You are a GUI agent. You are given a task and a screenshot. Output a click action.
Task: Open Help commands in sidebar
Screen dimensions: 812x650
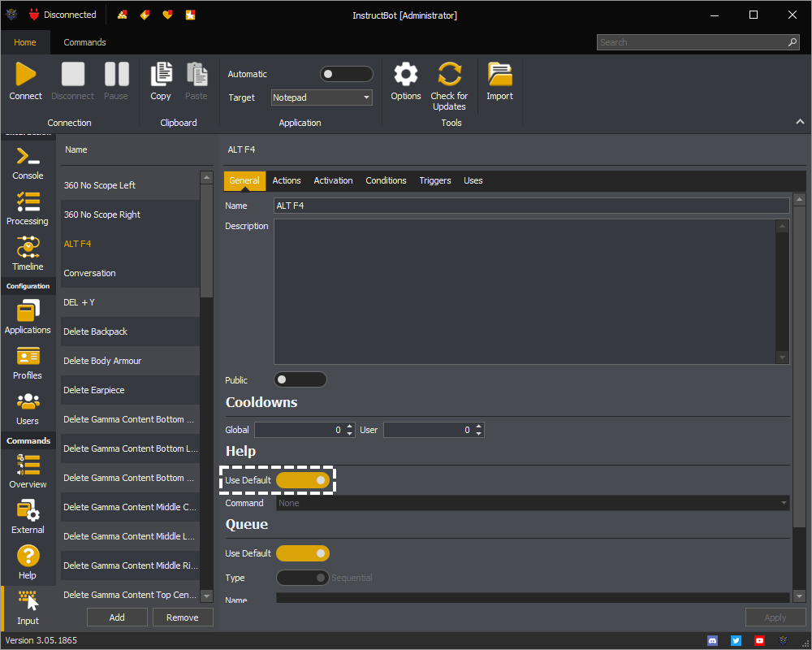[x=28, y=562]
